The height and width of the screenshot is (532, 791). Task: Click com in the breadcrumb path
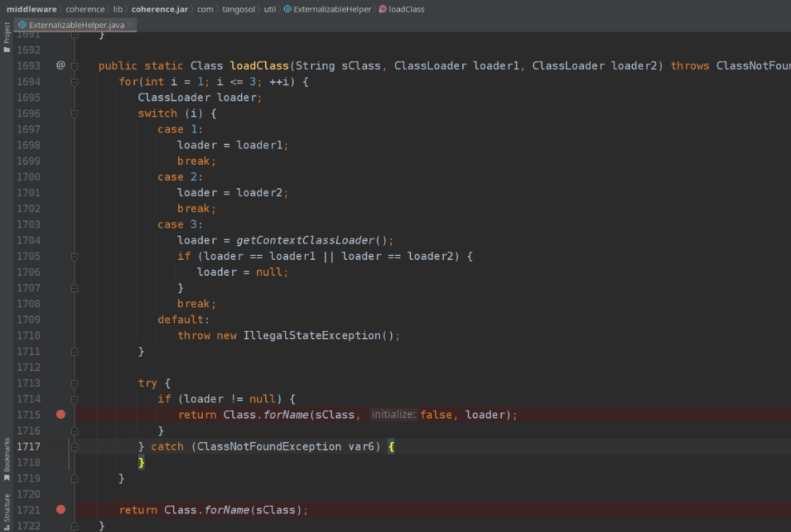pyautogui.click(x=205, y=9)
